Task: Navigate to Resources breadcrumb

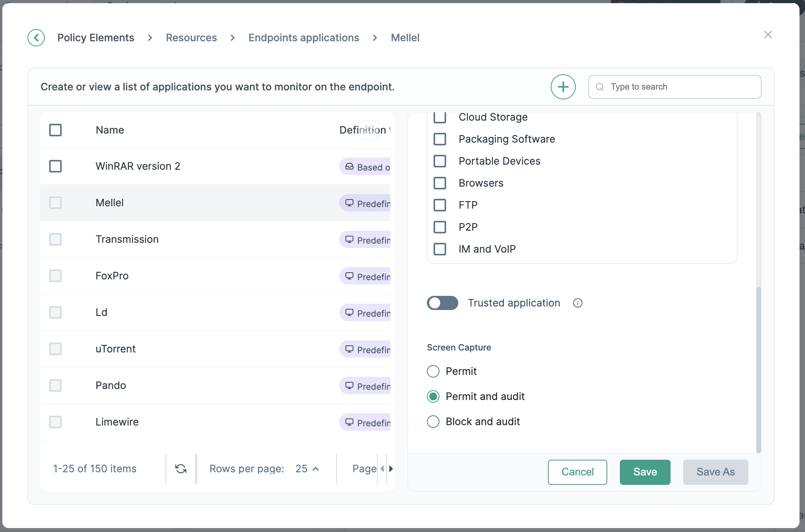Action: tap(191, 38)
